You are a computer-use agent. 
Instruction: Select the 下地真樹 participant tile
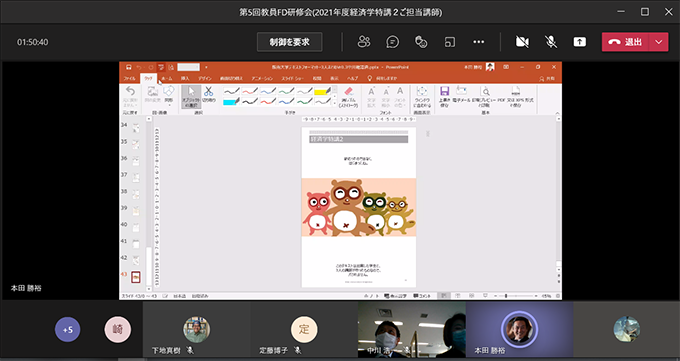click(x=197, y=330)
